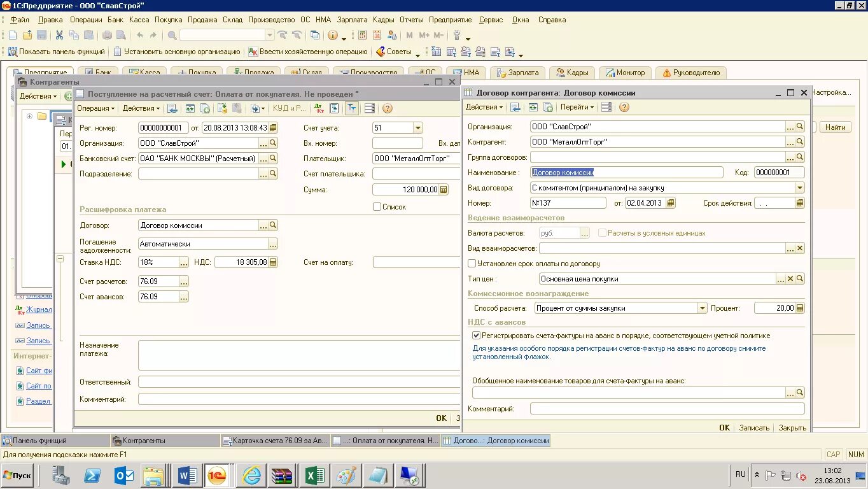Open the calendar icon in main toolbar
The width and height of the screenshot is (868, 489).
coord(377,36)
